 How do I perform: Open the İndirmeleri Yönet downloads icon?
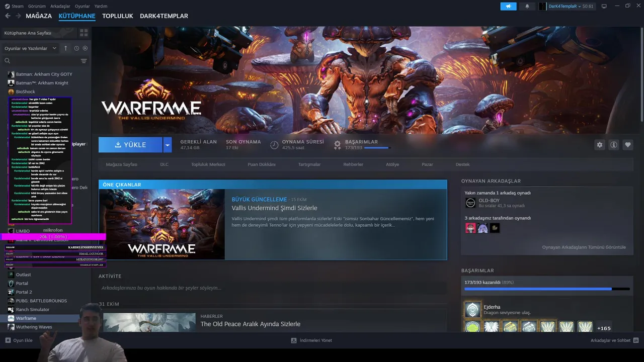[x=294, y=340]
